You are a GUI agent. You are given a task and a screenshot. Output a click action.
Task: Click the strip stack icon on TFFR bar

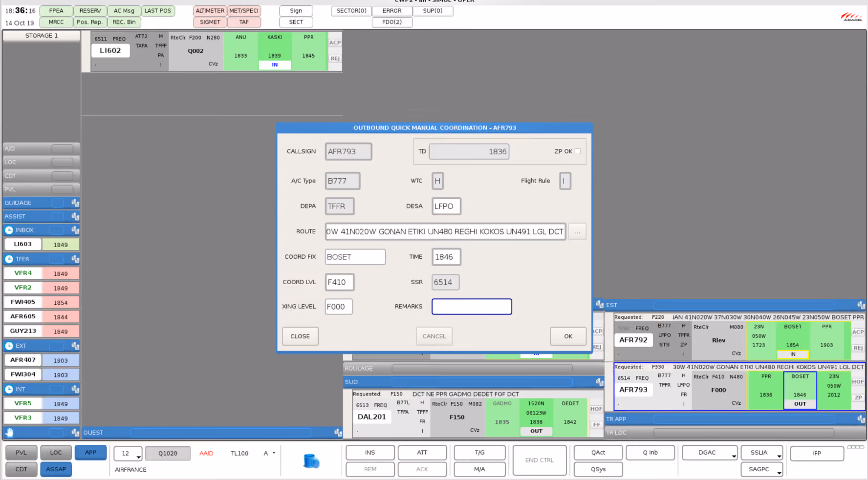(75, 259)
